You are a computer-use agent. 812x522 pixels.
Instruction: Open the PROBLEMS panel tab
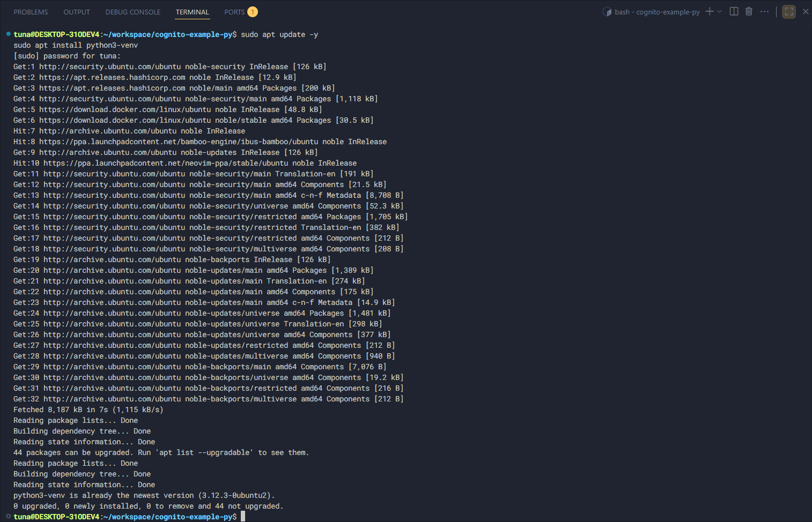[x=31, y=12]
